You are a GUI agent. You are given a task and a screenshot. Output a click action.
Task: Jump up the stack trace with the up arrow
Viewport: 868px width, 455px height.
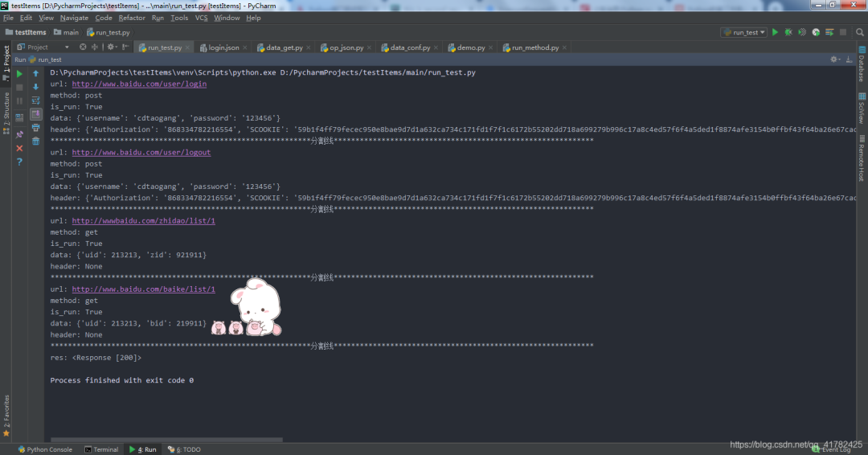point(36,74)
